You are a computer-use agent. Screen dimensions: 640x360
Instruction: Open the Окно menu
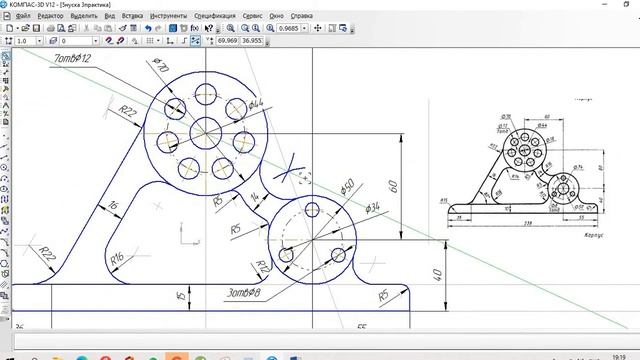click(x=276, y=16)
